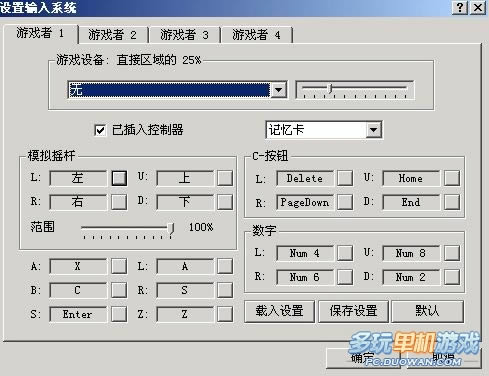Click small button next to Home mapping
The width and height of the screenshot is (489, 376).
pyautogui.click(x=452, y=178)
